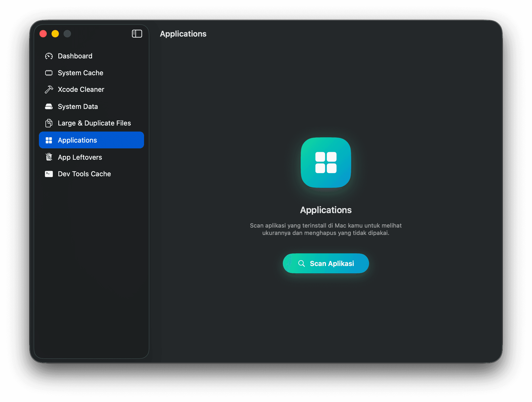The image size is (532, 402).
Task: Click the Applications heading below the icon
Action: (326, 210)
